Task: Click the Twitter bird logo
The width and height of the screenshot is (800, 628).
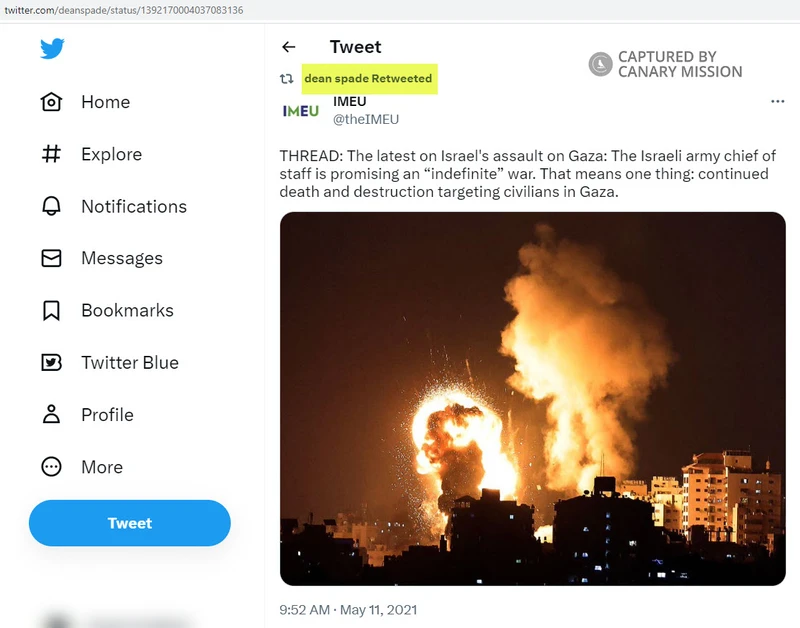Action: 52,48
